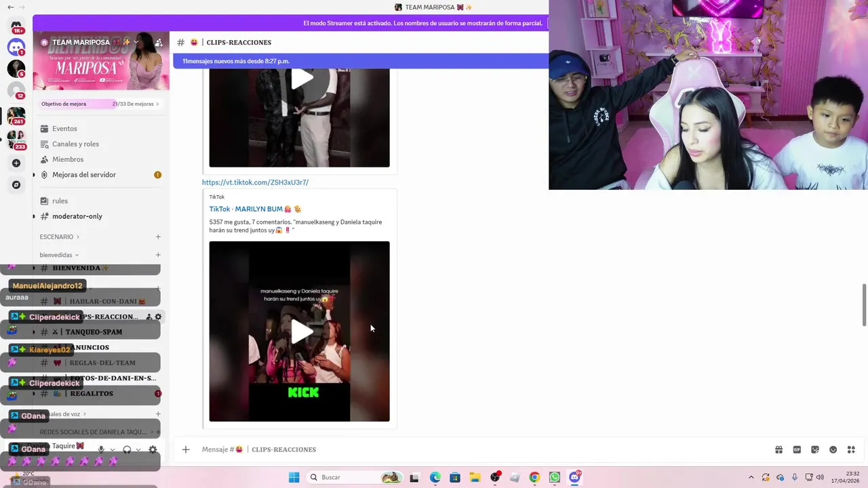Open sticker picker
This screenshot has width=868, height=488.
pos(815,449)
